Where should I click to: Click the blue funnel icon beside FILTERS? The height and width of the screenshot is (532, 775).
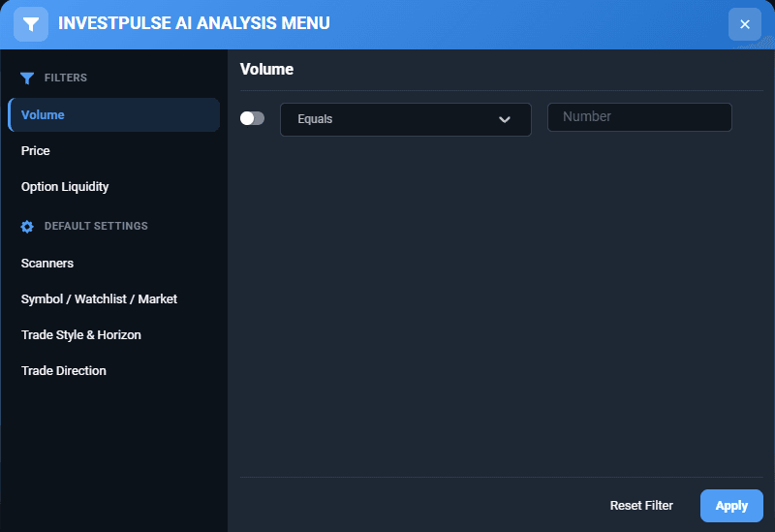pos(27,78)
